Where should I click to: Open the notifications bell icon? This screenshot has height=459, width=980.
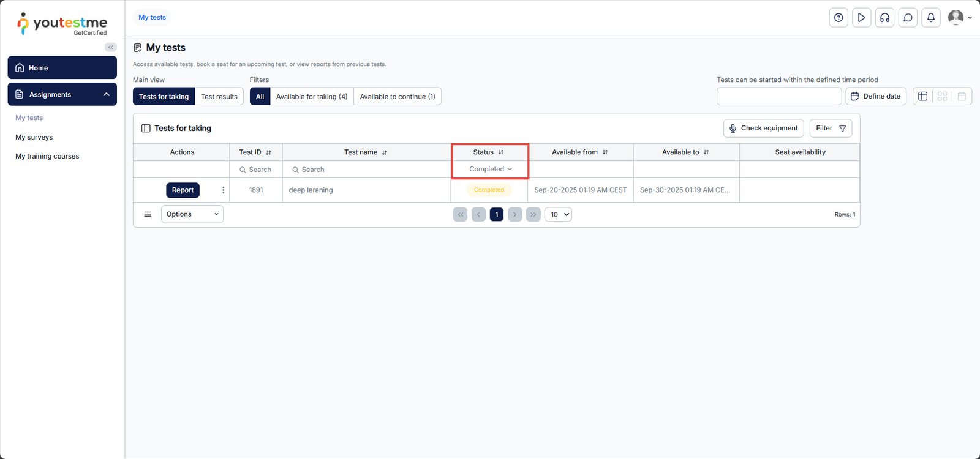tap(930, 18)
